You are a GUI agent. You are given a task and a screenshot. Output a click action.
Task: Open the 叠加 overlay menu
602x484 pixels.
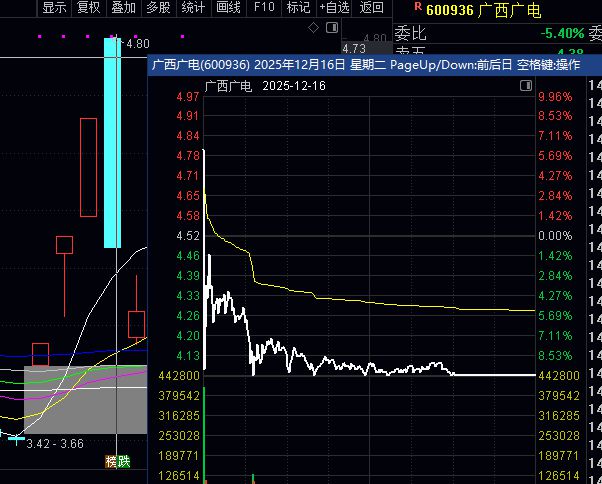pyautogui.click(x=123, y=7)
